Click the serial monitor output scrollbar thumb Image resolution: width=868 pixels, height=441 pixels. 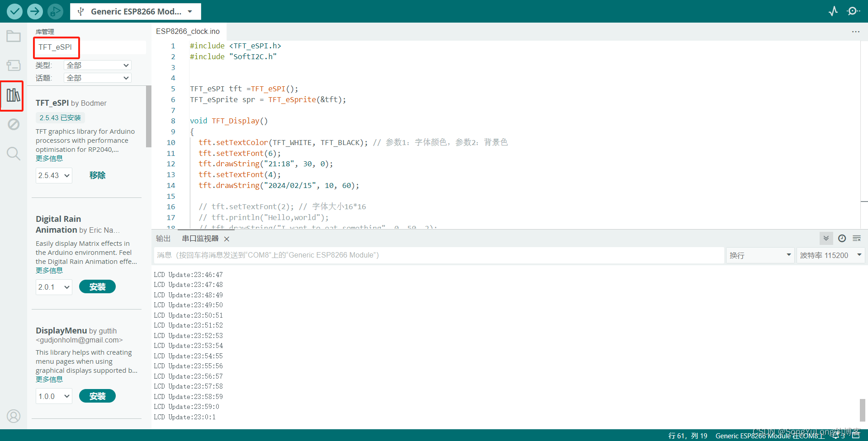click(863, 410)
